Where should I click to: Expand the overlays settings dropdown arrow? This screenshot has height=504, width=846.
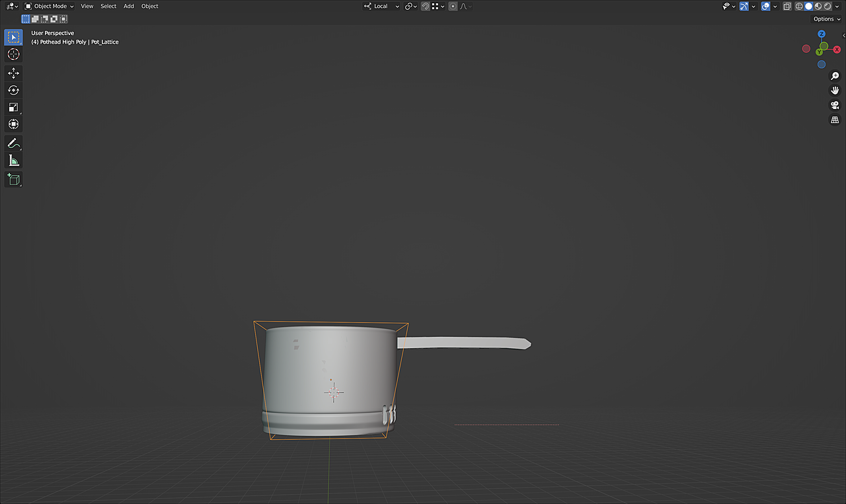pyautogui.click(x=775, y=6)
